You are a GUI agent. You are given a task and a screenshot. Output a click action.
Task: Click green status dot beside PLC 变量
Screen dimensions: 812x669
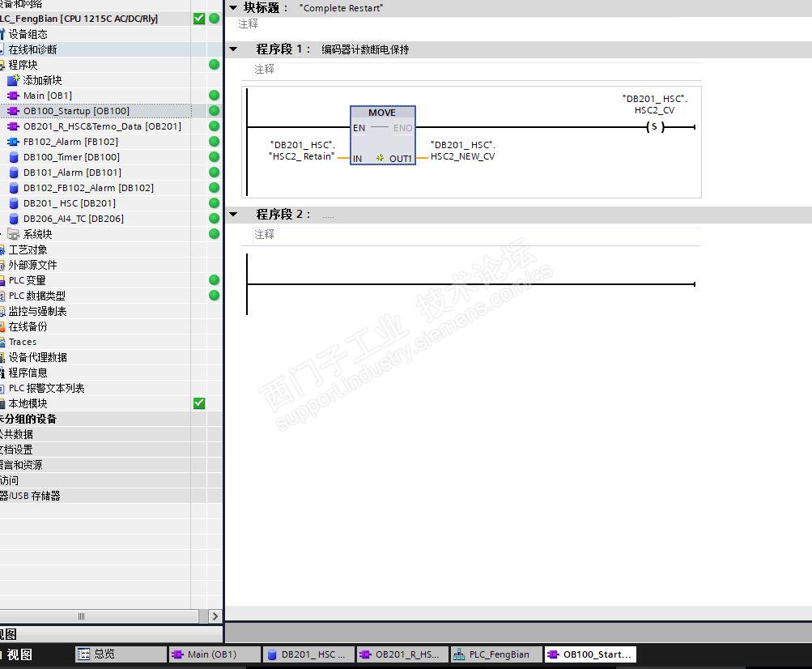(x=214, y=279)
